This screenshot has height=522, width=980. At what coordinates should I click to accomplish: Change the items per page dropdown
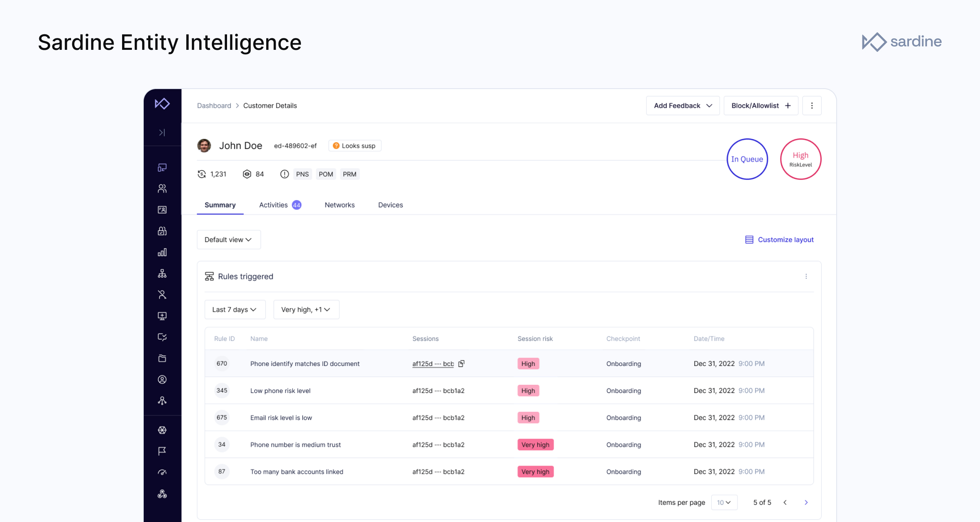724,502
